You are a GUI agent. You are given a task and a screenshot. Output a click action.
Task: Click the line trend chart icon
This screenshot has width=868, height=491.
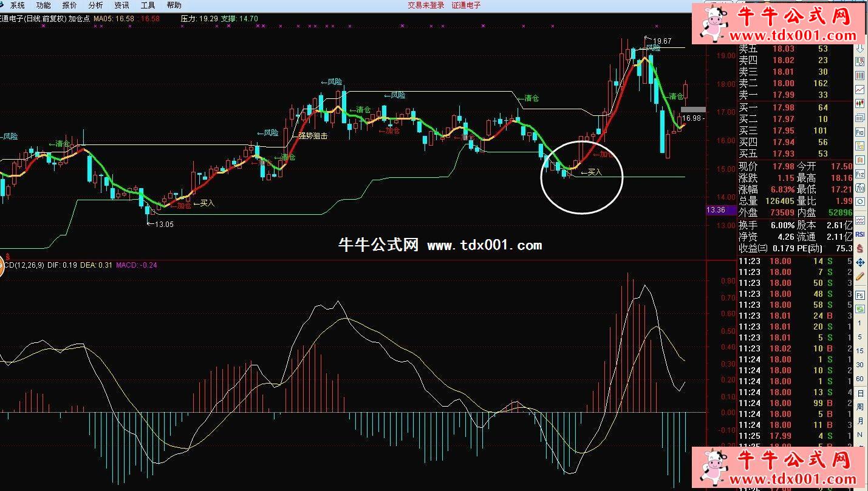coord(860,90)
